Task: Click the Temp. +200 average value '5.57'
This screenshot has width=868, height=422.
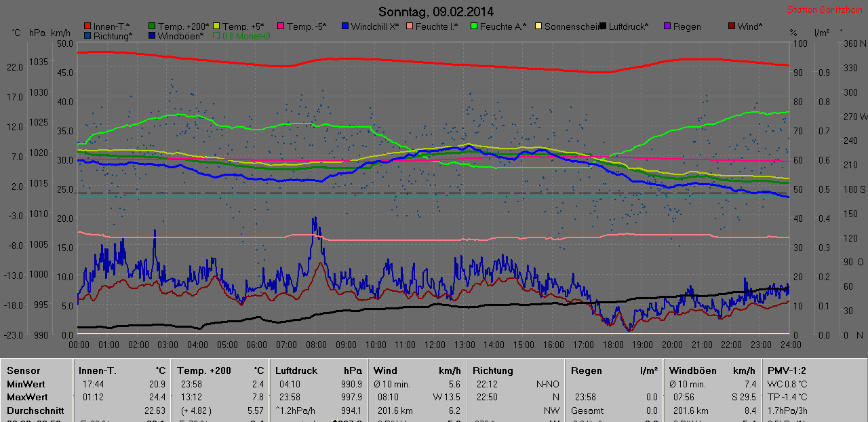Action: click(256, 410)
